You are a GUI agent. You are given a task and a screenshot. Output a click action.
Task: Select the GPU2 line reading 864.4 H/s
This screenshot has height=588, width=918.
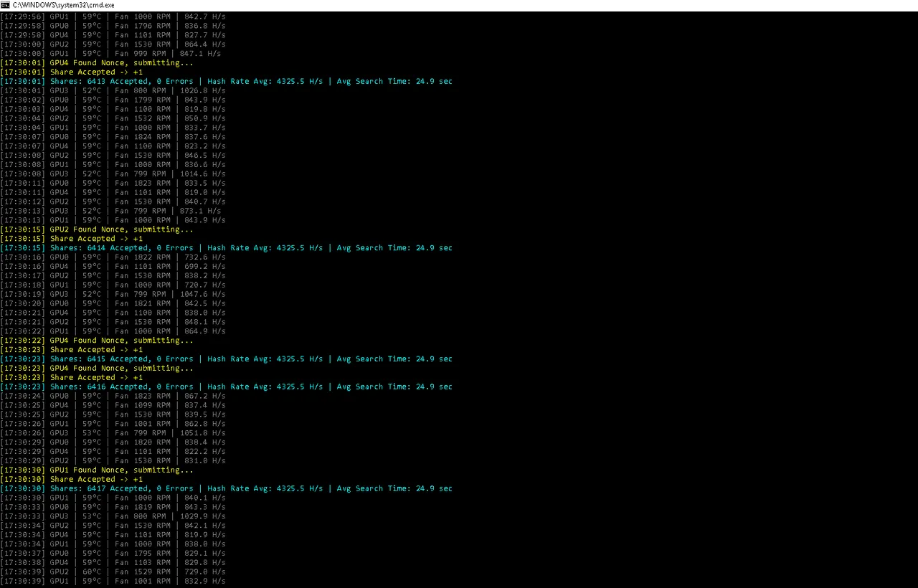[x=113, y=44]
